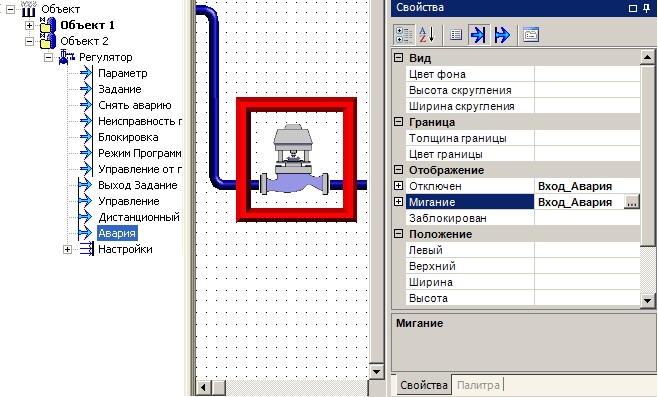Screen dimensions: 658x397
Task: Click the Объект 2 folder icon
Action: pos(47,41)
